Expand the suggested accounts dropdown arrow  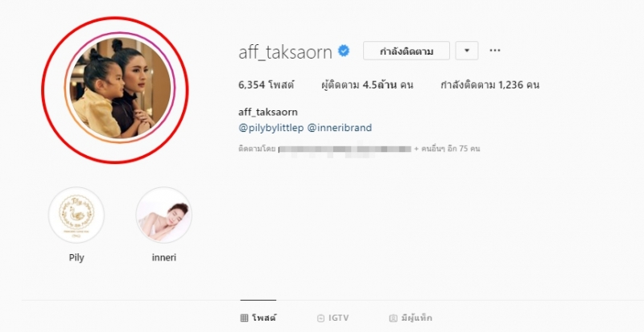[x=467, y=51]
